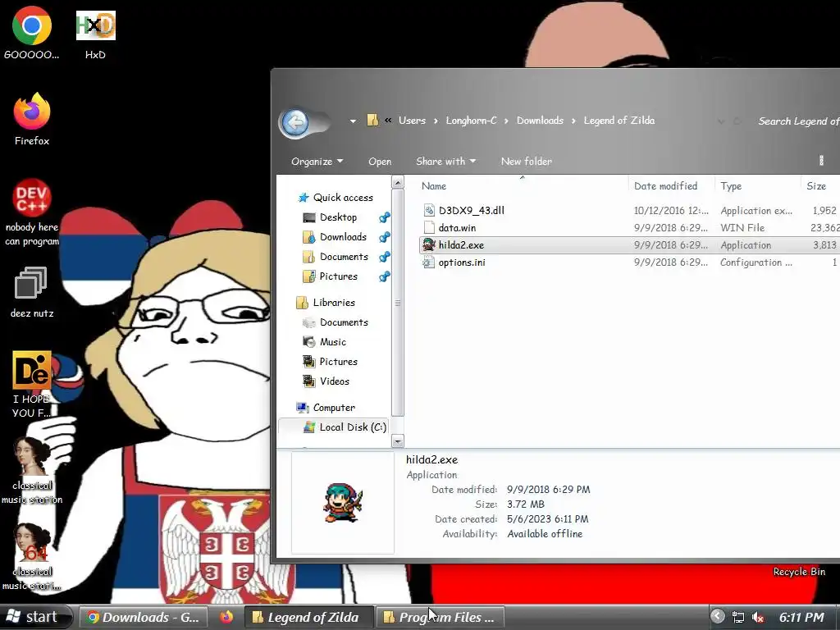
Task: Click New folder in the toolbar
Action: (526, 162)
